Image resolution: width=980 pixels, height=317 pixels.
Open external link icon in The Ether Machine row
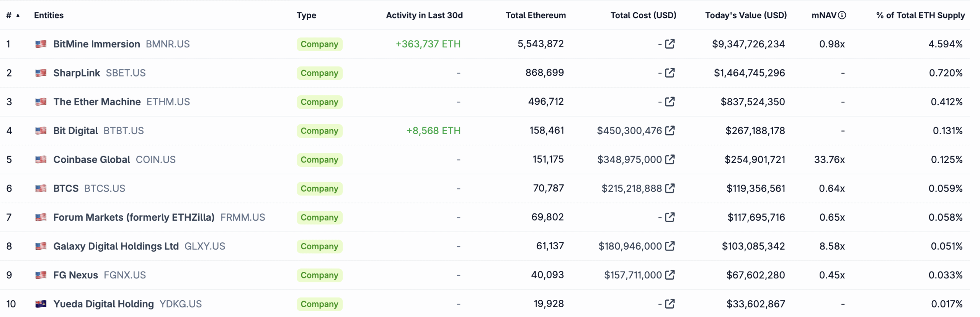coord(670,102)
